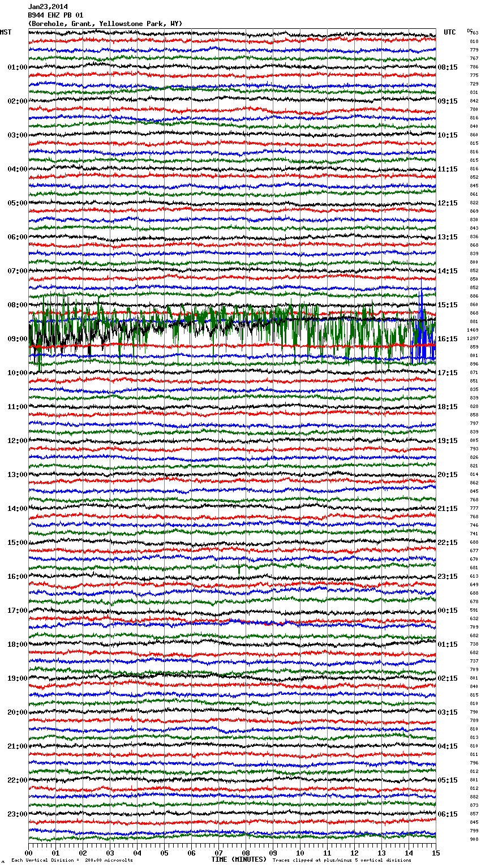Click the Traces clipped at plus/minus 5 note

point(342,860)
